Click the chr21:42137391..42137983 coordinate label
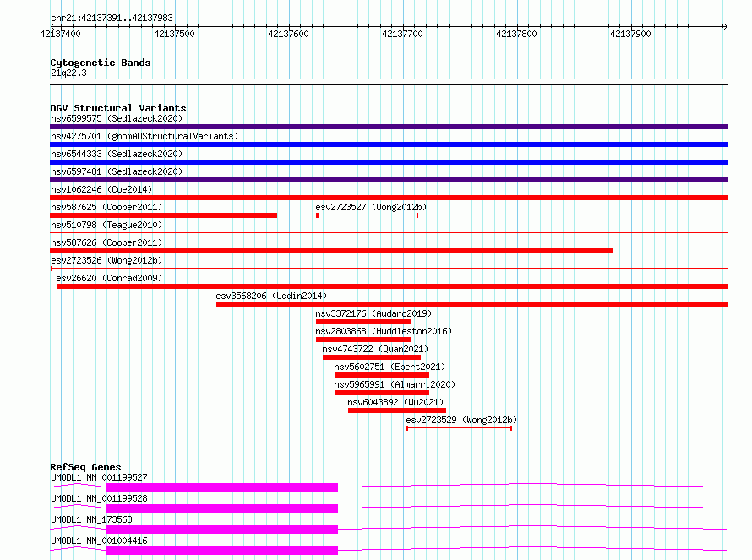Image resolution: width=752 pixels, height=560 pixels. pyautogui.click(x=112, y=19)
